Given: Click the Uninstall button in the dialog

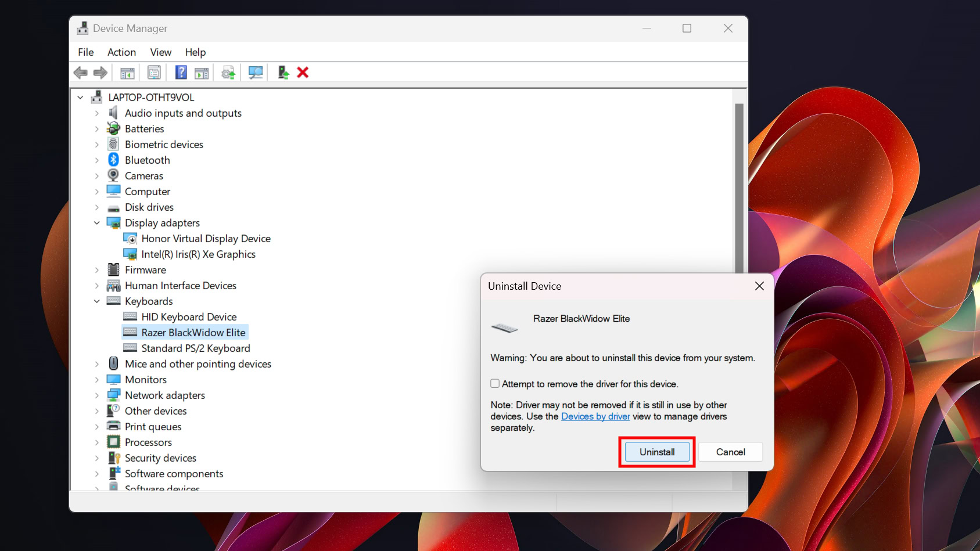Looking at the screenshot, I should [x=657, y=452].
